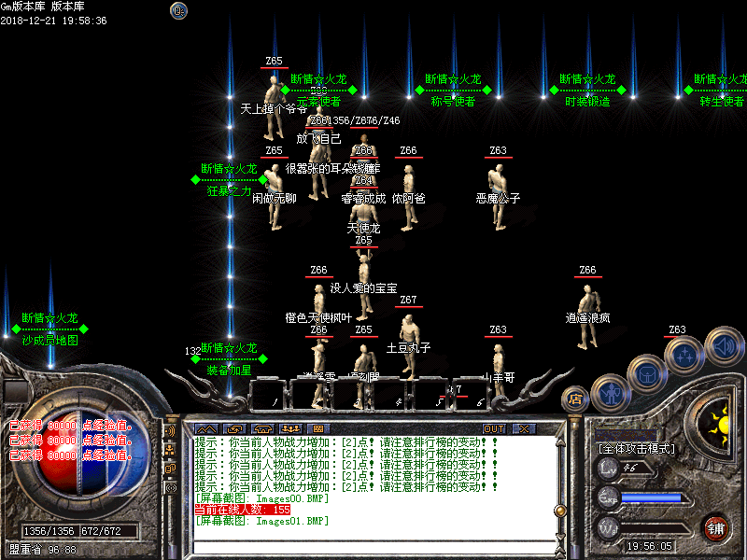
Task: Click the round sound icon at top
Action: click(x=178, y=10)
